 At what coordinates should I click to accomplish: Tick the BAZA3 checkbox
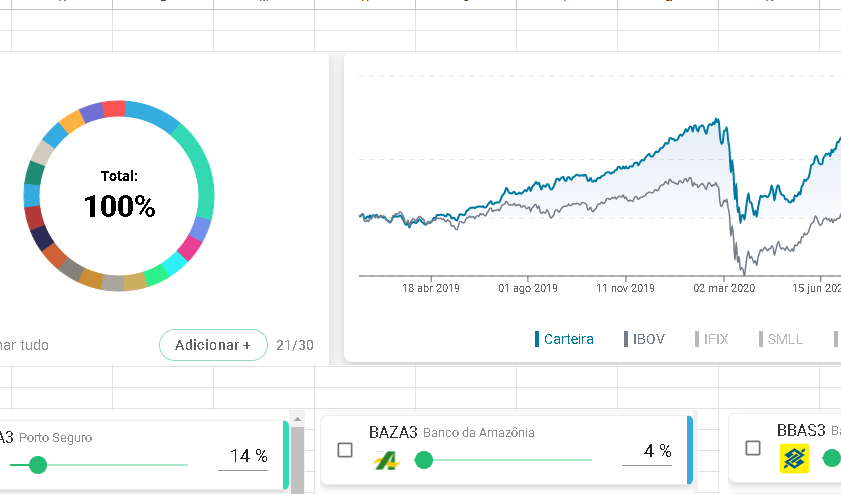(345, 450)
